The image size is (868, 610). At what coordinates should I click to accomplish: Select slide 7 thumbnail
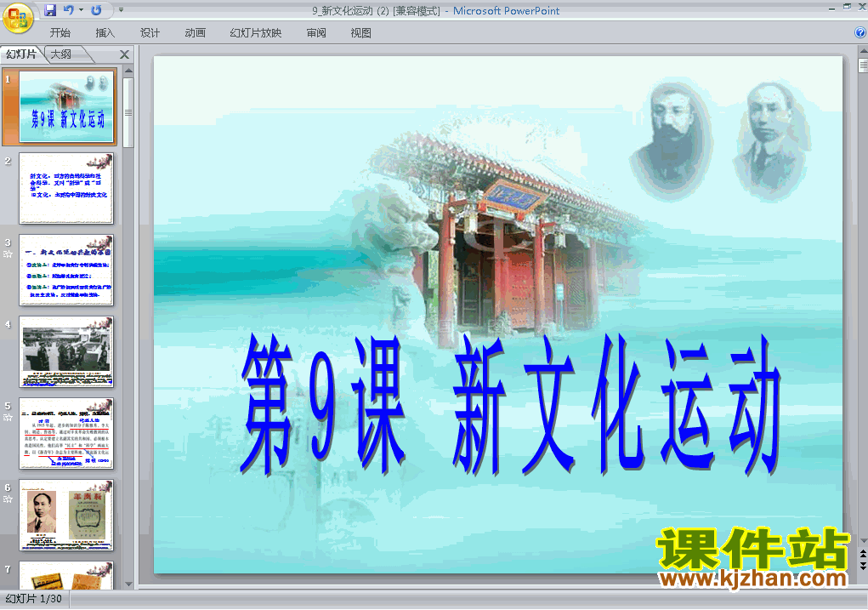pos(66,575)
